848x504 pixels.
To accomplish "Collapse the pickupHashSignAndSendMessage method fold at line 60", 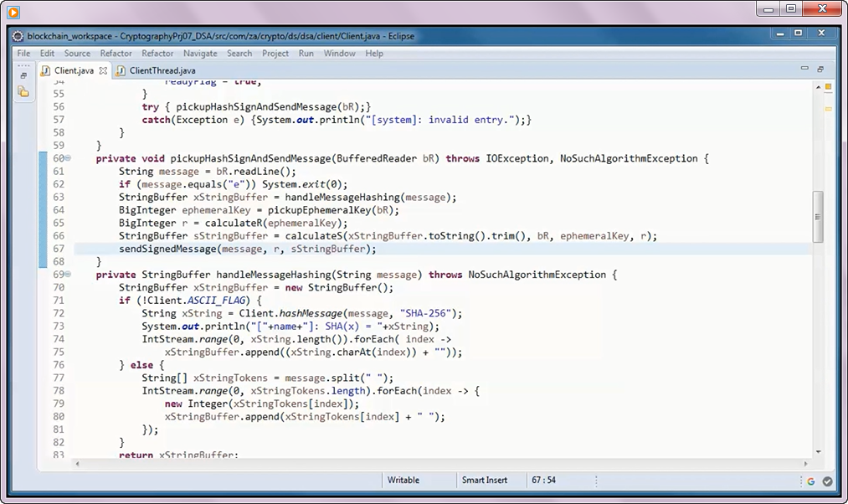I will point(68,158).
